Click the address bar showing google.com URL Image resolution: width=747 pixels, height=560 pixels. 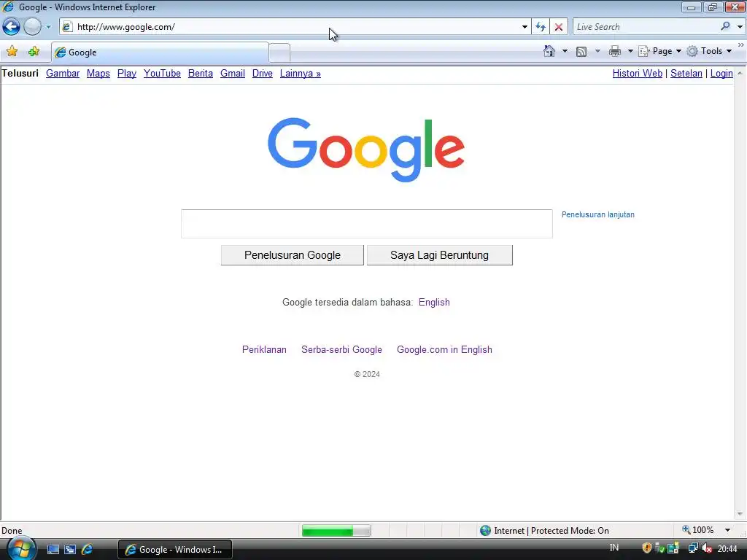pyautogui.click(x=295, y=27)
